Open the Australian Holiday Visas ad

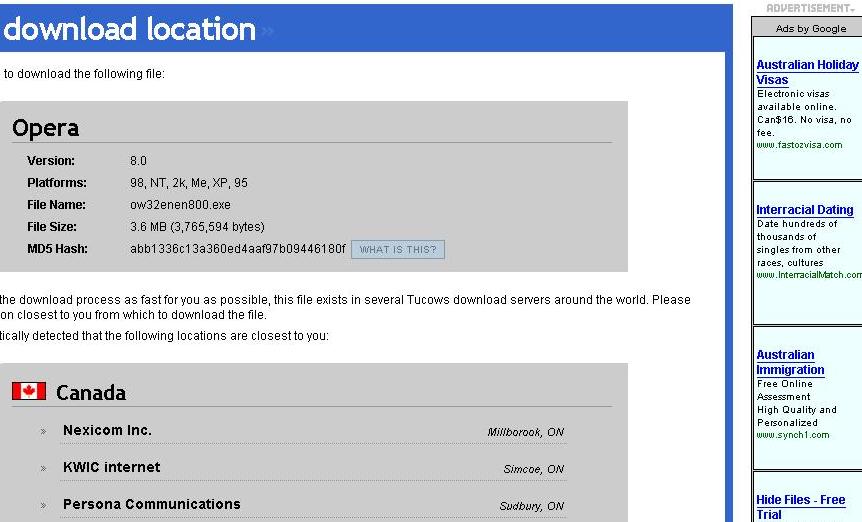point(807,72)
